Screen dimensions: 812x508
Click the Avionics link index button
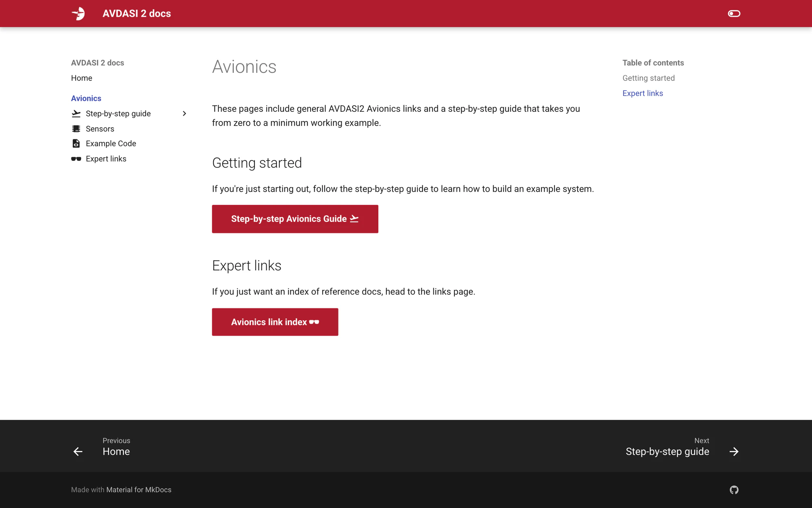click(x=275, y=322)
